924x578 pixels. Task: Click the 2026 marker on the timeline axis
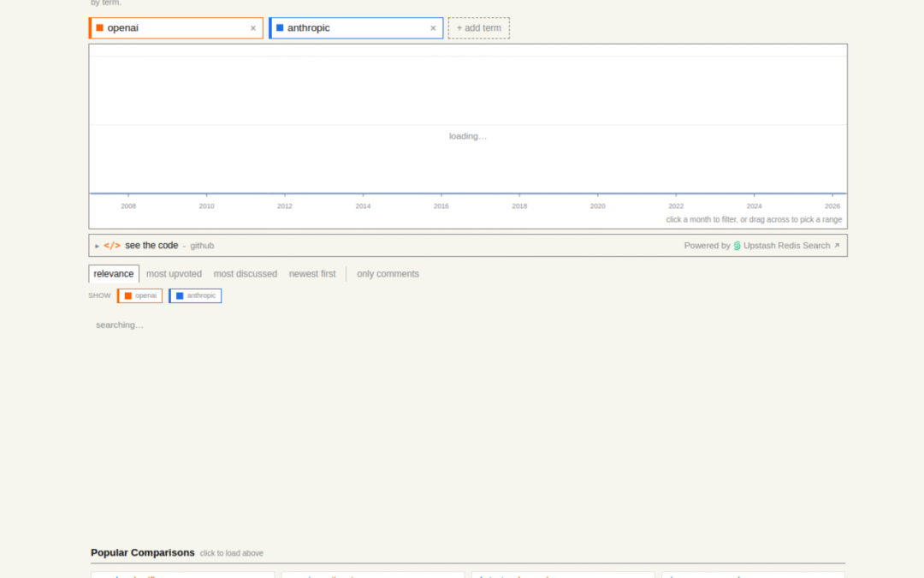pos(832,206)
